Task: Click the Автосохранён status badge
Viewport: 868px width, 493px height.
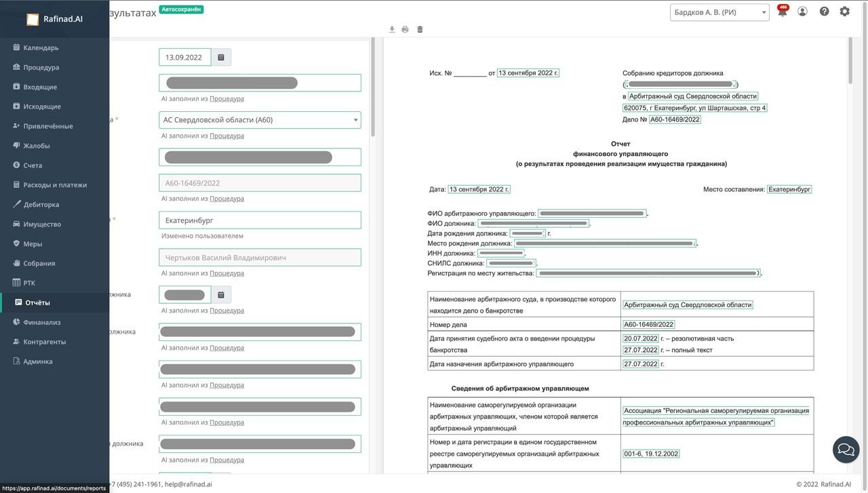Action: (x=181, y=9)
